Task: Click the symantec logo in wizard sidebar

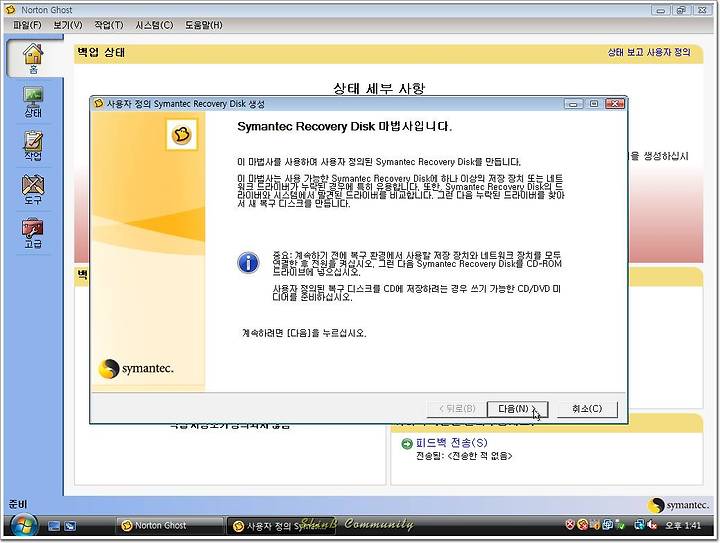Action: [x=136, y=369]
